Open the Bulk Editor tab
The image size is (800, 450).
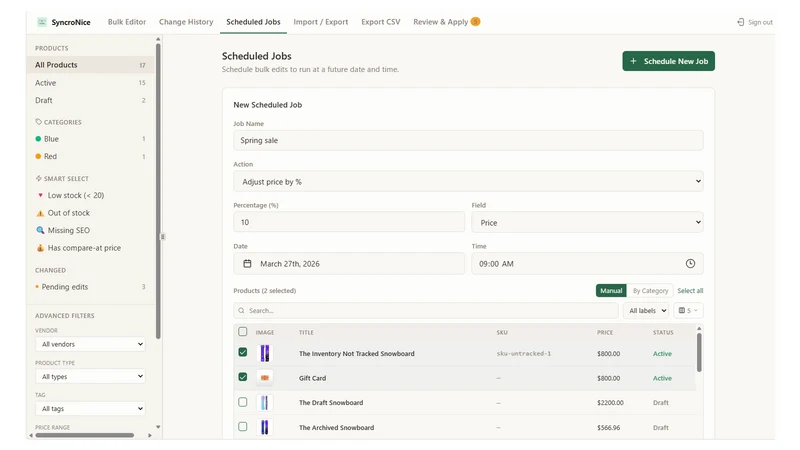(127, 22)
